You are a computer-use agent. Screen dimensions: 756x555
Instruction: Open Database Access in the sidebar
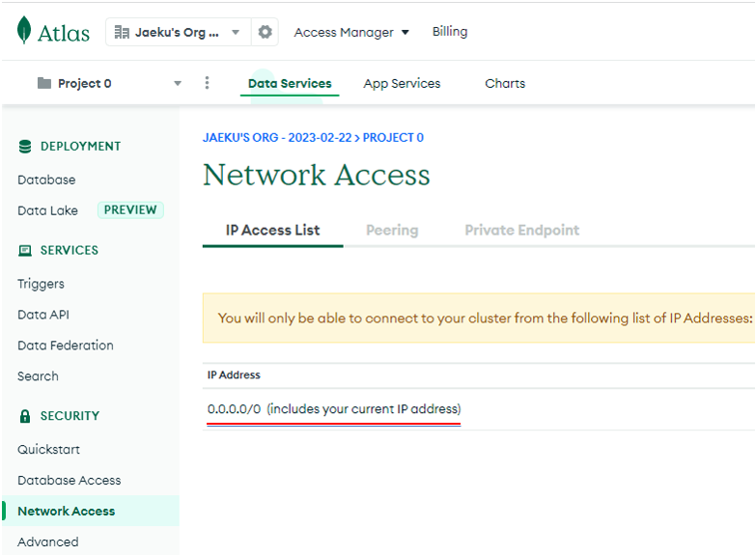(x=70, y=481)
